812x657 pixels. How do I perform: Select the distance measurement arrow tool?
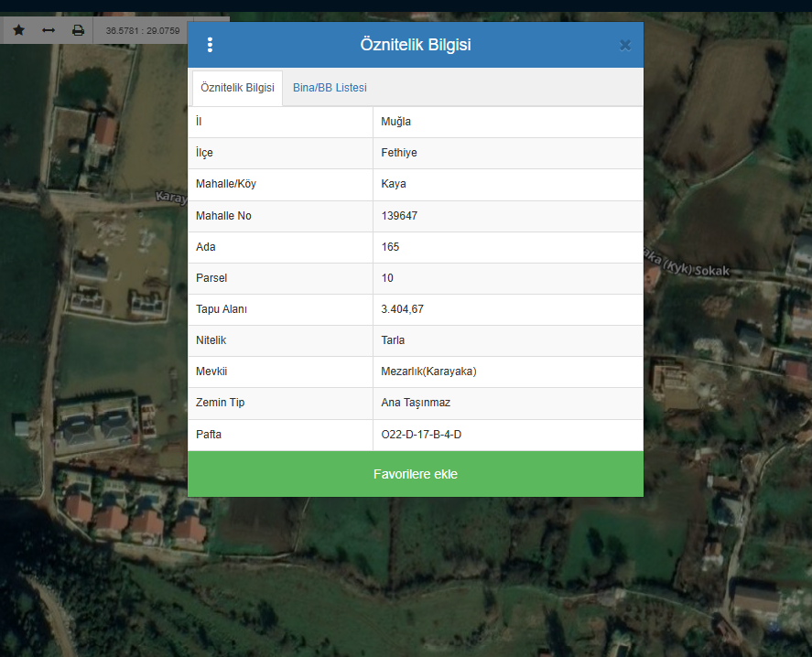49,30
